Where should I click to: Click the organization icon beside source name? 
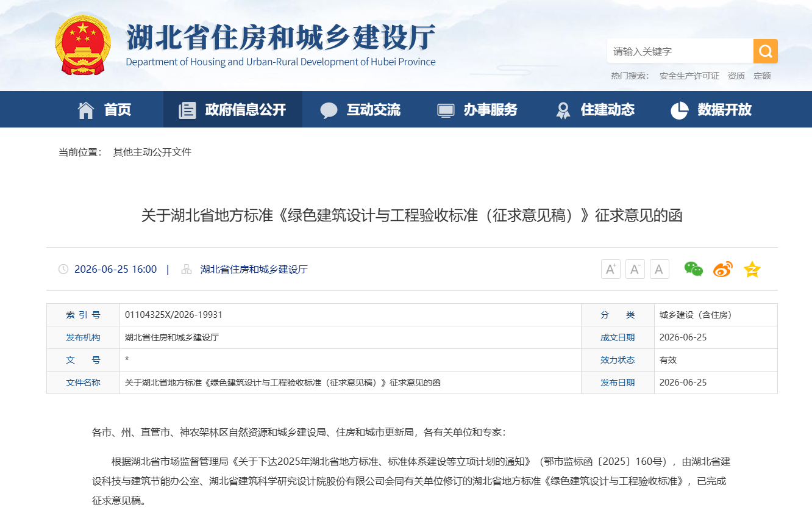(x=187, y=269)
